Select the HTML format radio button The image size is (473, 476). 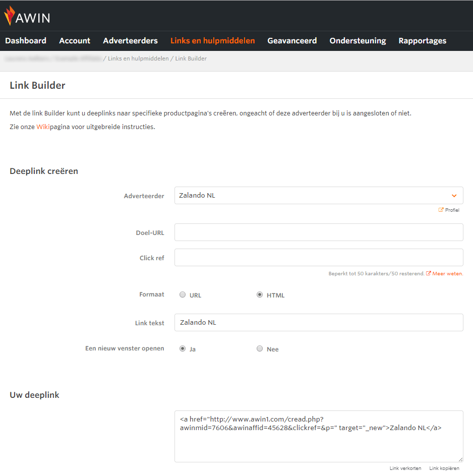[x=260, y=295]
